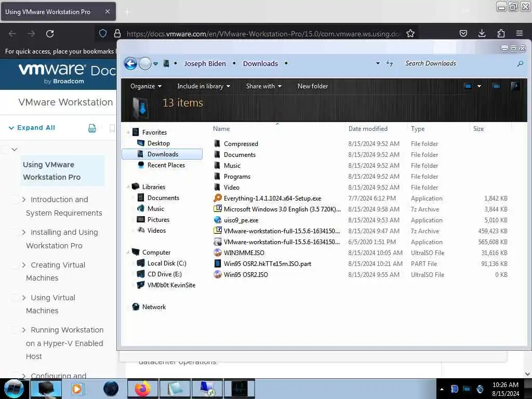
Task: Select the WIN3MME.ISO disc icon
Action: click(x=218, y=252)
